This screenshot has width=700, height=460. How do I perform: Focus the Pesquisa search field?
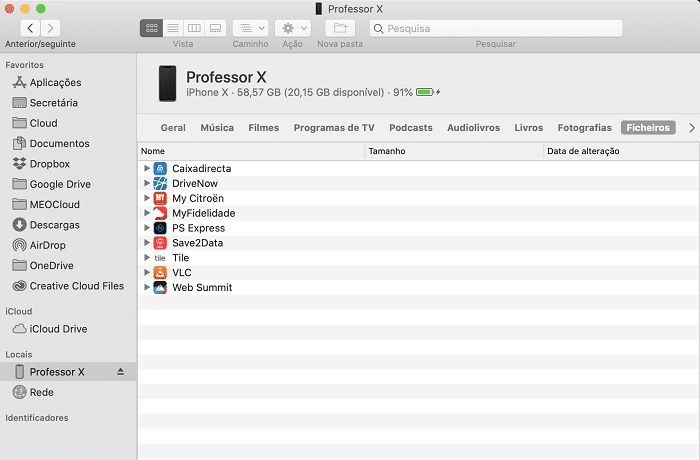click(x=496, y=28)
